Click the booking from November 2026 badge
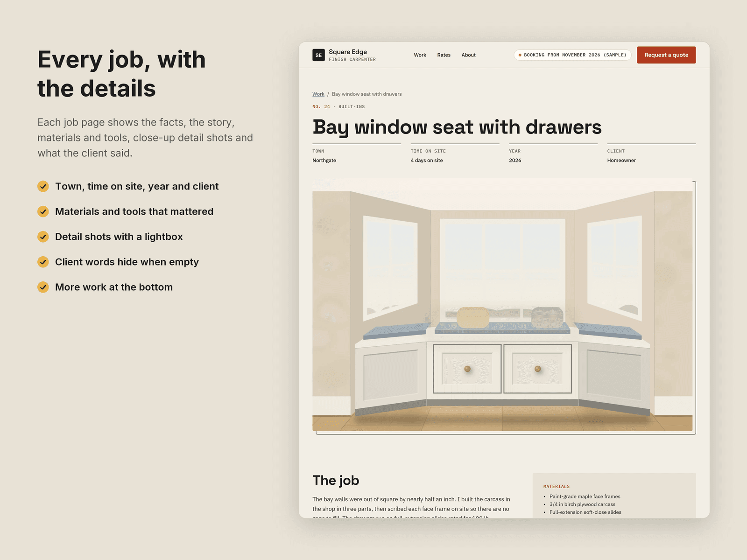 point(572,55)
